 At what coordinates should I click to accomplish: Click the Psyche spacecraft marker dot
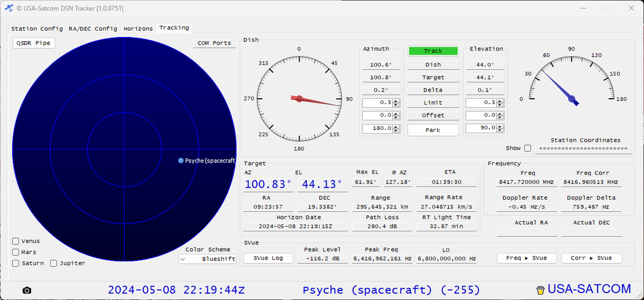[181, 160]
